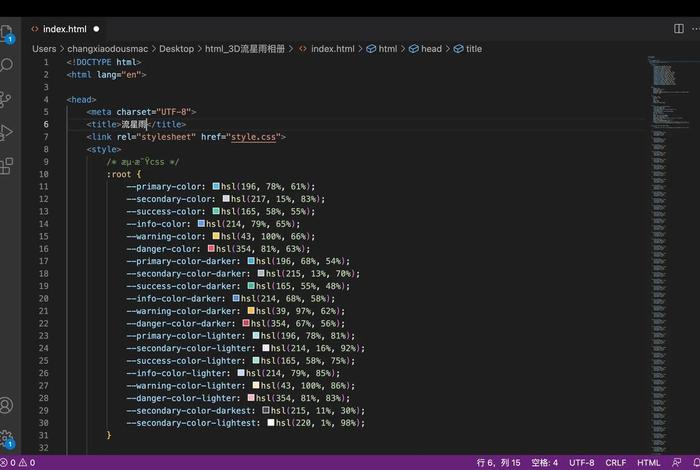
Task: Change indentation via 空格: 4 status item
Action: point(545,463)
